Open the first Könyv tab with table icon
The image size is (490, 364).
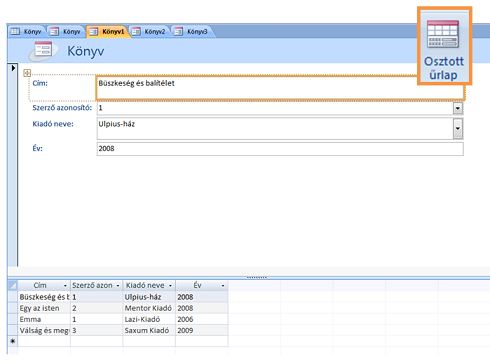[x=26, y=32]
